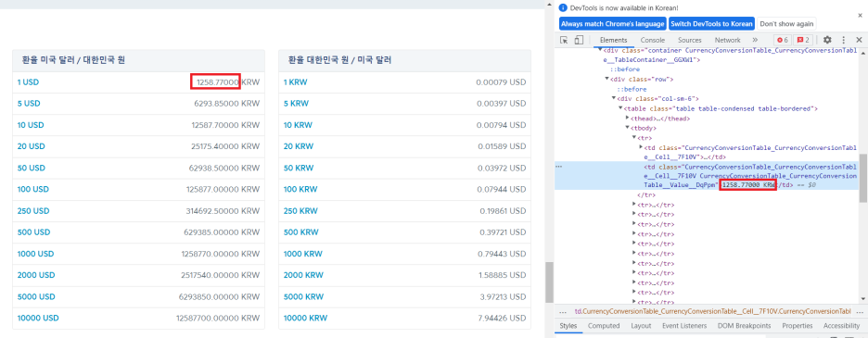
Task: Open the 10000 KRW link
Action: (306, 318)
